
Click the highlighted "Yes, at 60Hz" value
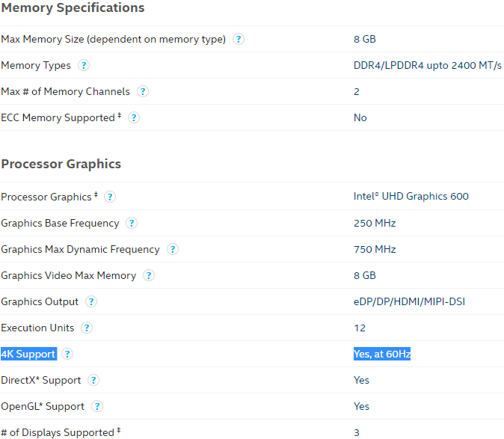(x=382, y=354)
